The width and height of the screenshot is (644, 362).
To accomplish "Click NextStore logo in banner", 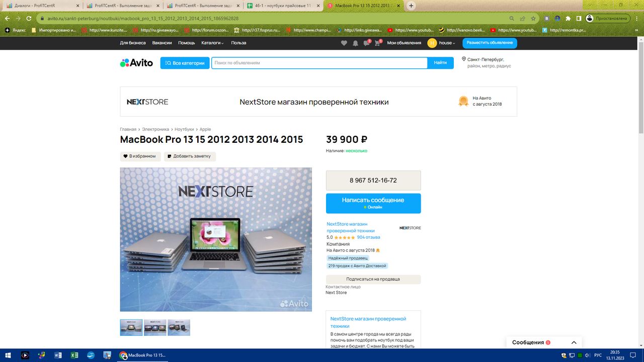I will [x=147, y=102].
